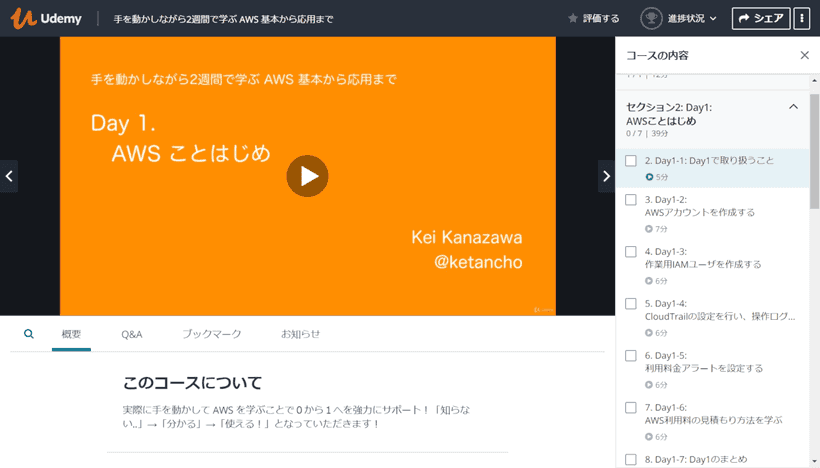Click the Udemy logo
Screen dimensions: 820x468
(x=46, y=18)
